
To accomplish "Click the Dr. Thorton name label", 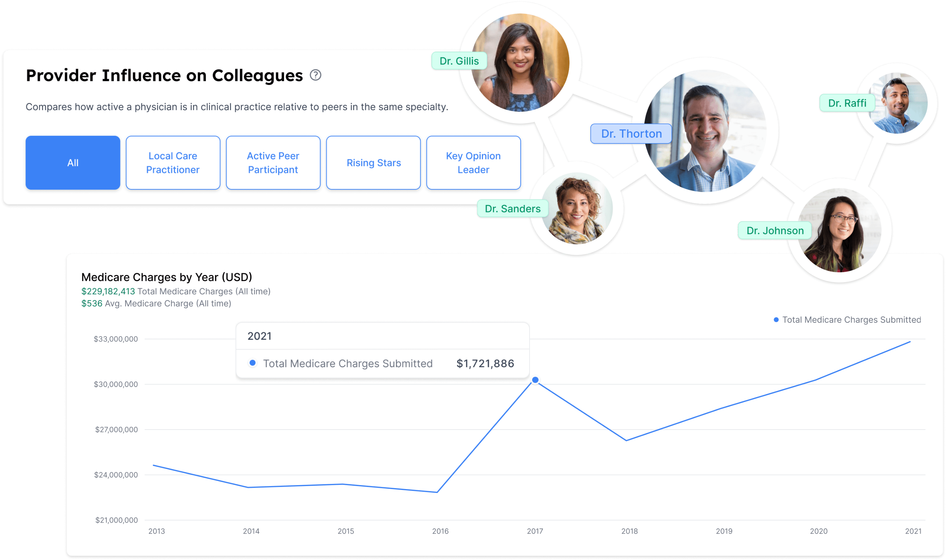I will pos(631,134).
